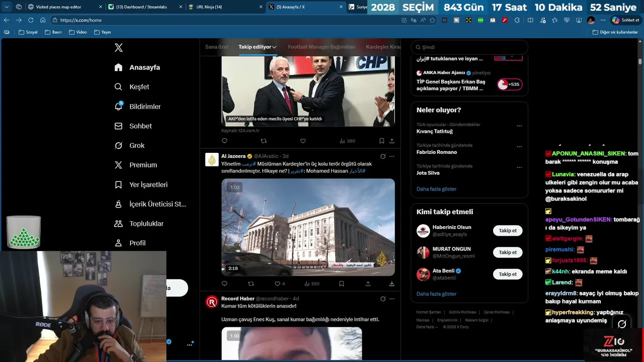
Task: Switch to Football Manager Bağımlıları tab
Action: (x=321, y=47)
